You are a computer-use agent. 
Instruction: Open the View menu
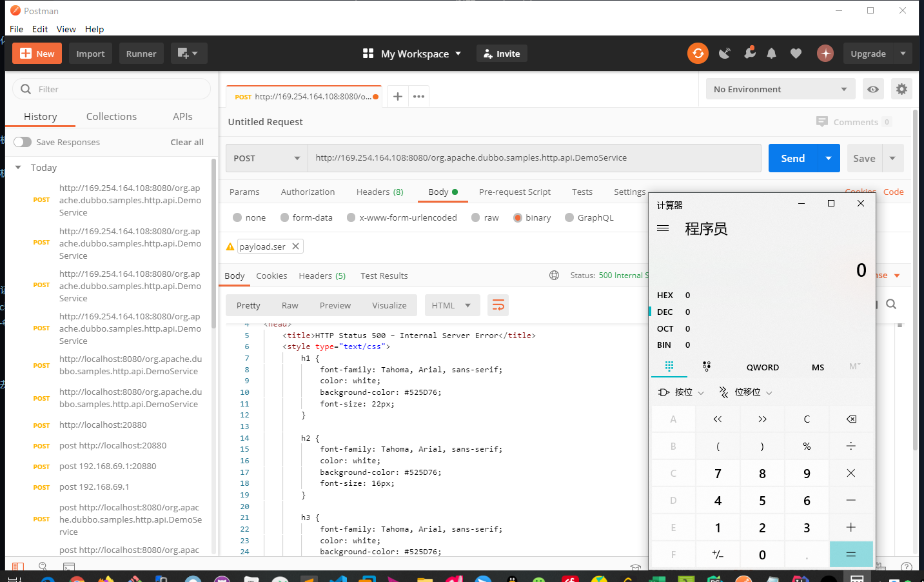66,29
